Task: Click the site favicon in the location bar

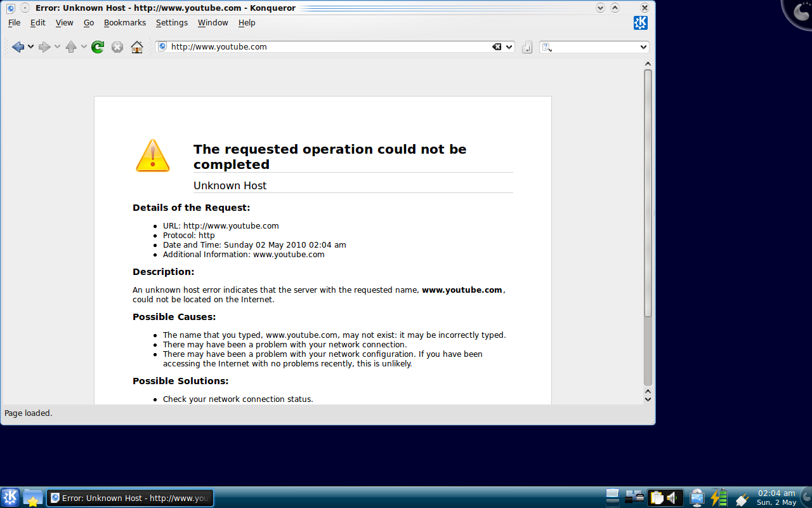Action: (162, 46)
